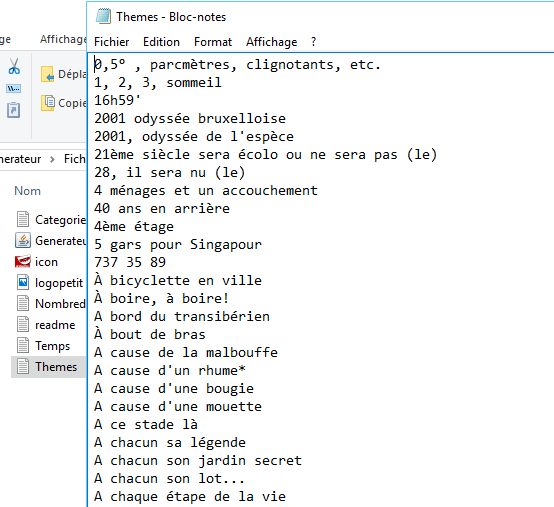Click the Move to folder icon
The image size is (554, 507).
(x=47, y=74)
